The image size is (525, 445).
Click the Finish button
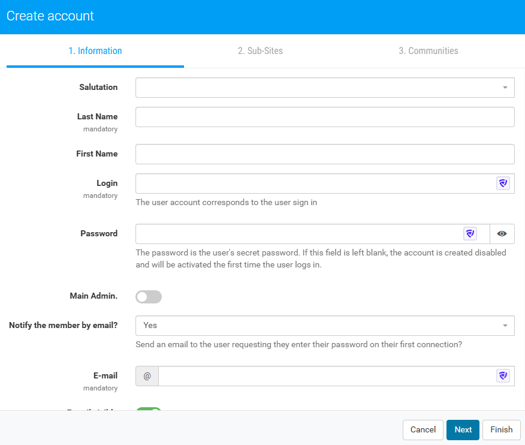[501, 430]
